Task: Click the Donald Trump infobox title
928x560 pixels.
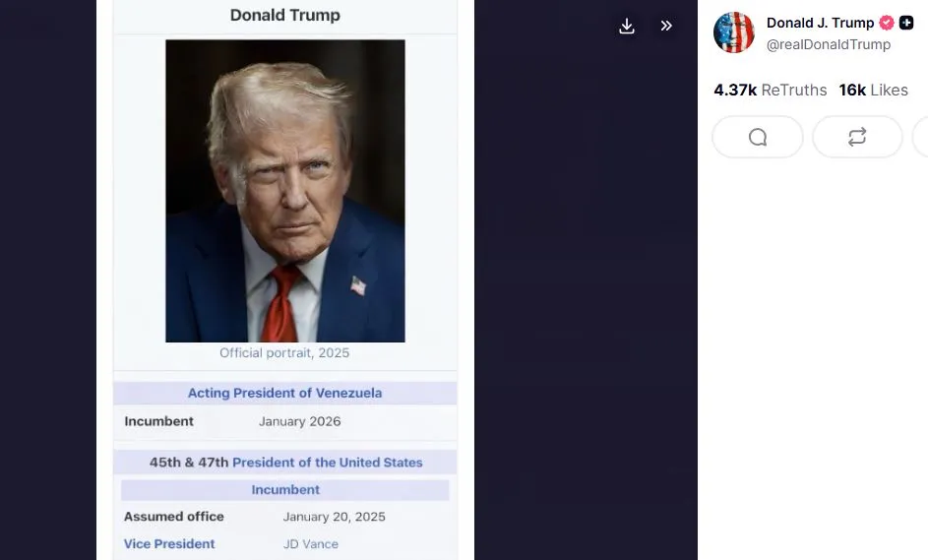Action: coord(285,15)
